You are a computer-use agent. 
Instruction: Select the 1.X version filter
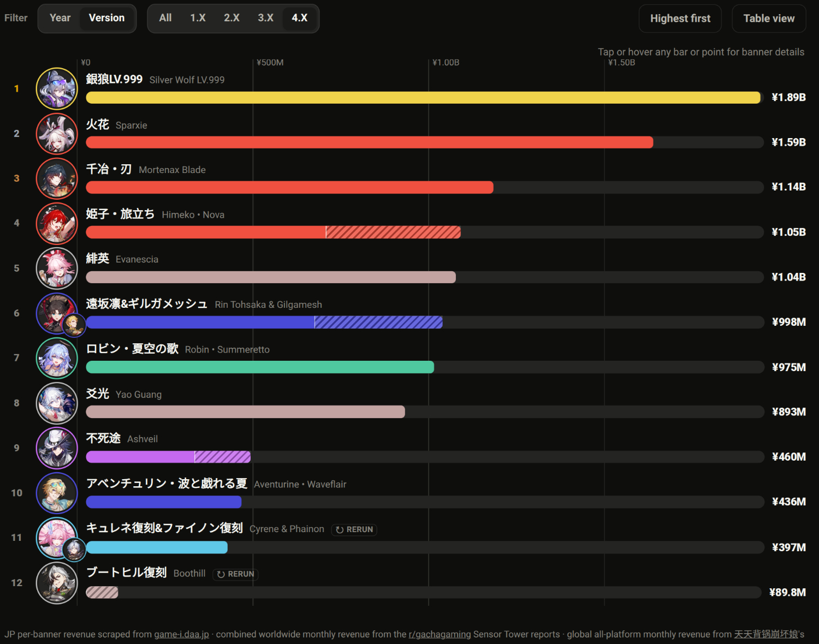pos(198,18)
